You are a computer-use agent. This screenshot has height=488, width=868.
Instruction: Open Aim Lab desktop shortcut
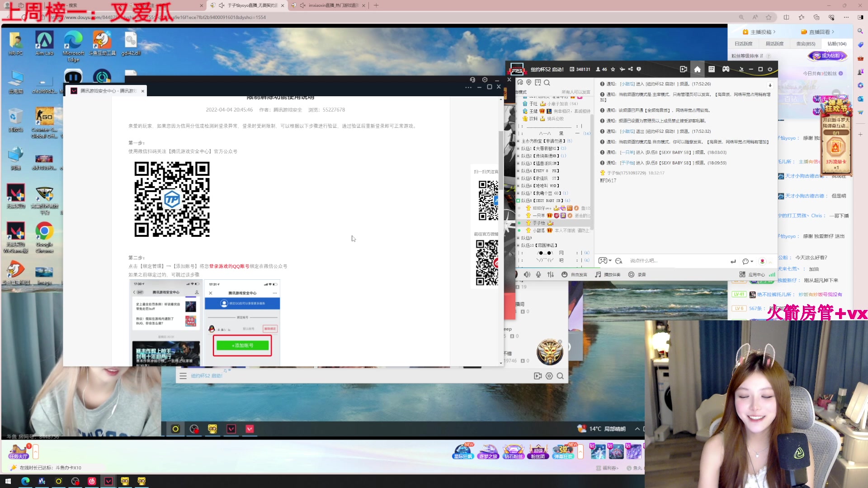[44, 44]
